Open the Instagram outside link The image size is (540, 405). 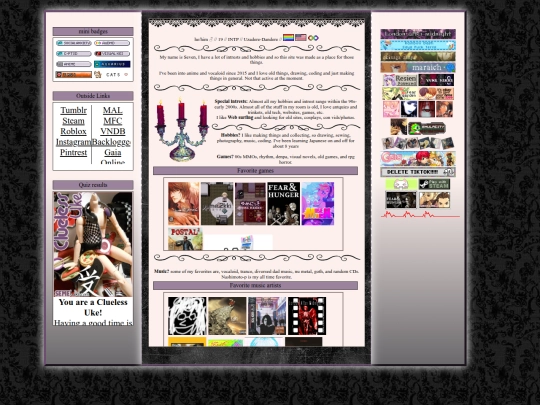point(73,142)
